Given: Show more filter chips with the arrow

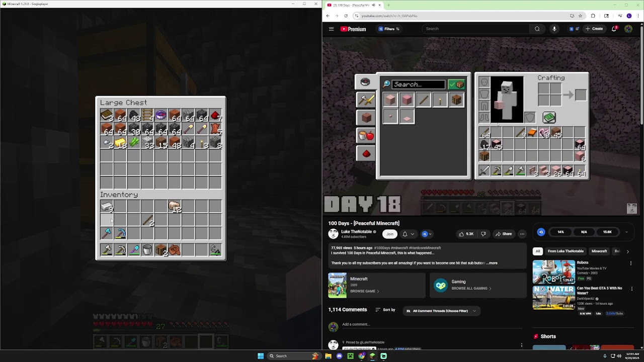Looking at the screenshot, I should tap(627, 251).
